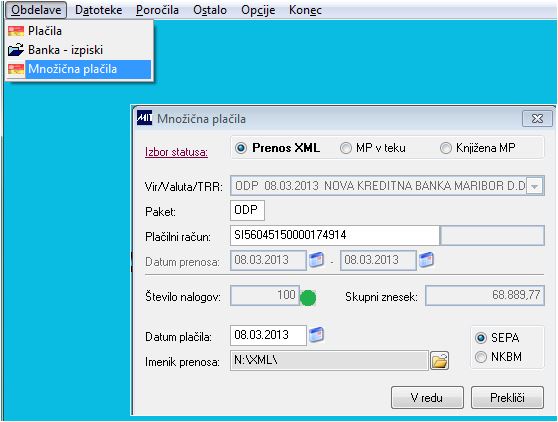Open the Datoteke menu

[x=99, y=10]
